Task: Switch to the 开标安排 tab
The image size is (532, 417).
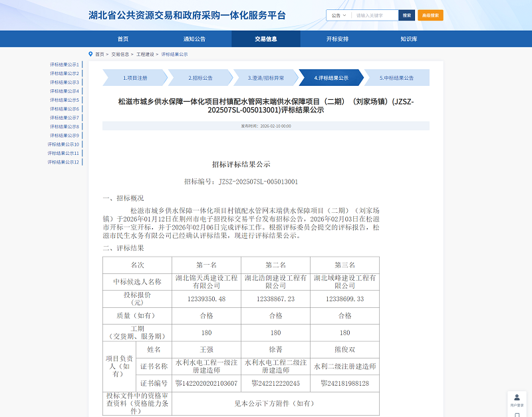Action: pos(336,39)
